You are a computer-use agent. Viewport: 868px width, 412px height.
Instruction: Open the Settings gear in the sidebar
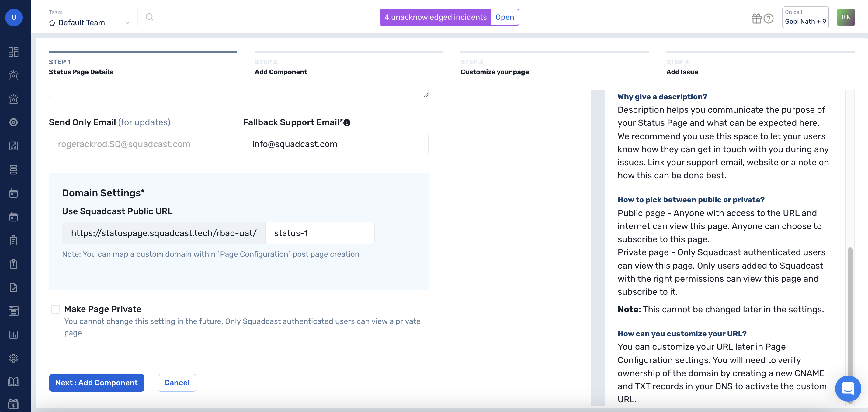[x=13, y=358]
